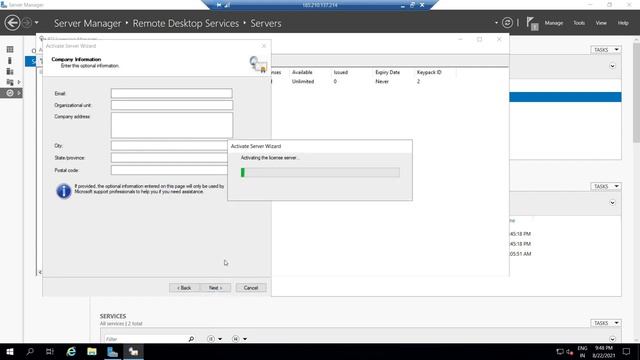The width and height of the screenshot is (640, 360).
Task: Click the volume icon in system tray
Action: coord(569,352)
